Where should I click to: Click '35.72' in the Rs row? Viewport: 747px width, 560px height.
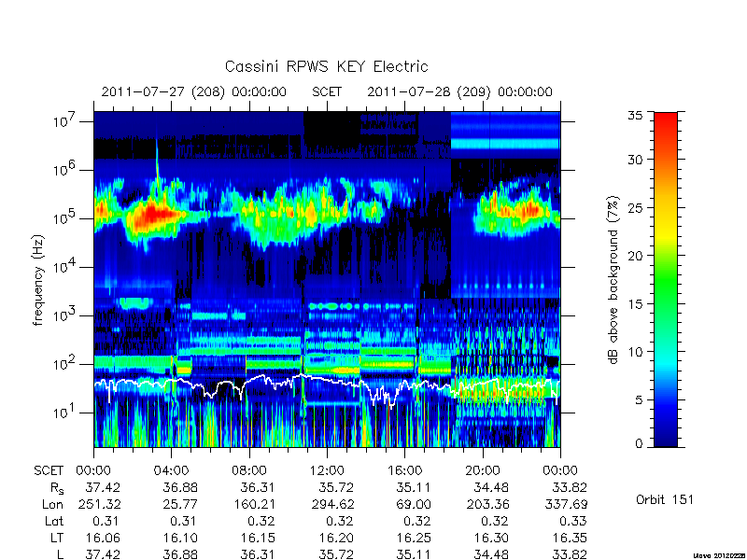(x=335, y=487)
